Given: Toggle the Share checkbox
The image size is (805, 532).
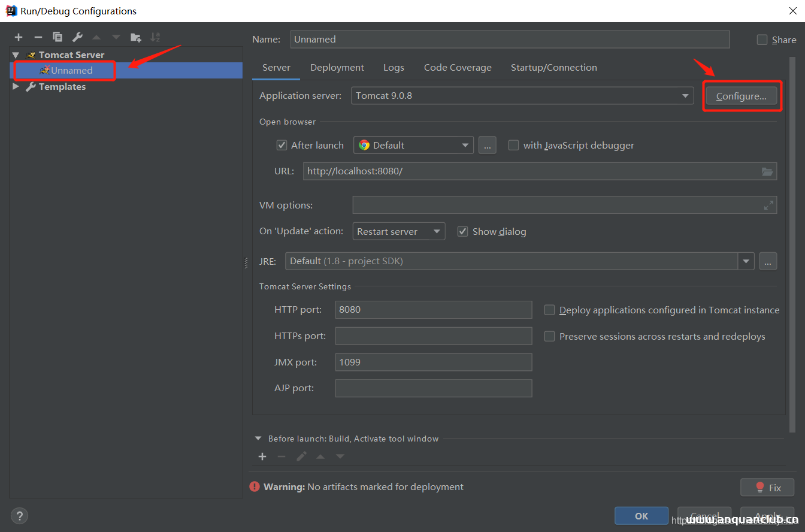Looking at the screenshot, I should (x=762, y=40).
